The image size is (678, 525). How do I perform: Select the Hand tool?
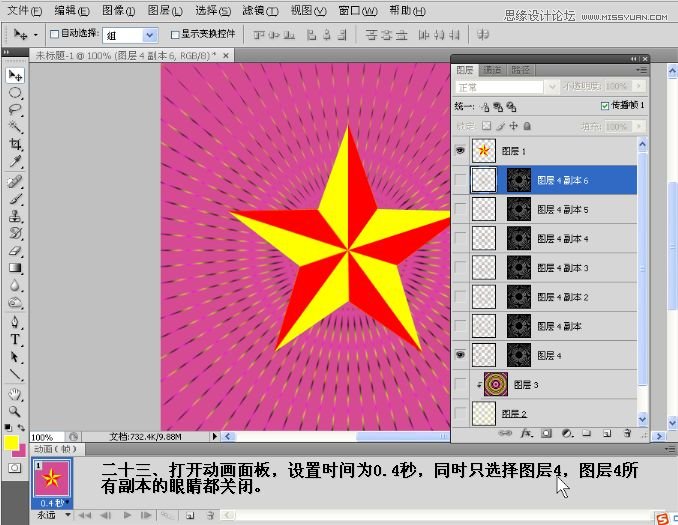(x=15, y=394)
